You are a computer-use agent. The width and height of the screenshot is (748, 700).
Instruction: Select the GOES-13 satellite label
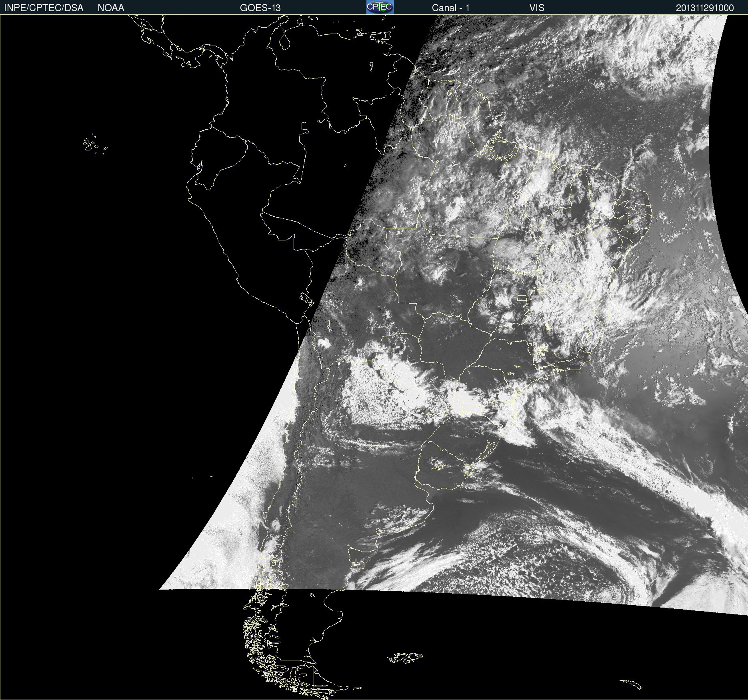pos(260,8)
